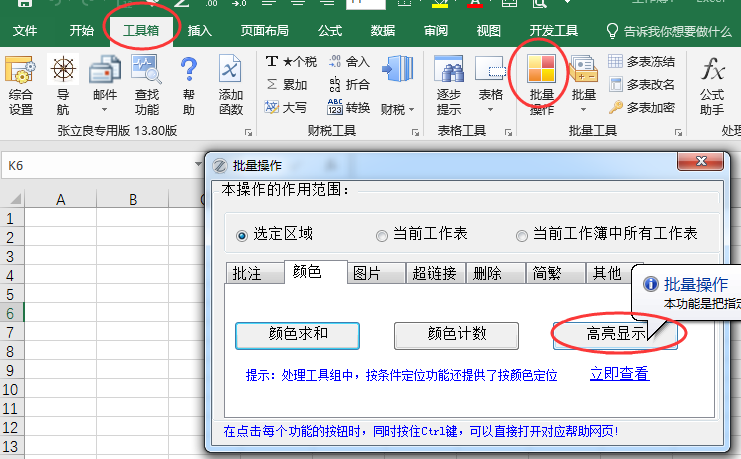The image size is (741, 459).
Task: Select the 选定区域 radio option
Action: (x=241, y=235)
